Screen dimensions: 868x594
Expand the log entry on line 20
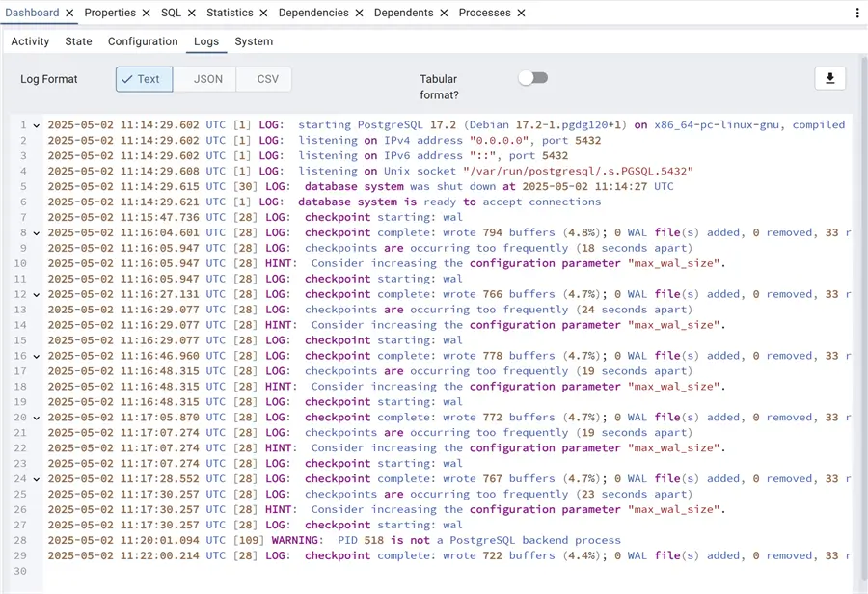coord(35,418)
